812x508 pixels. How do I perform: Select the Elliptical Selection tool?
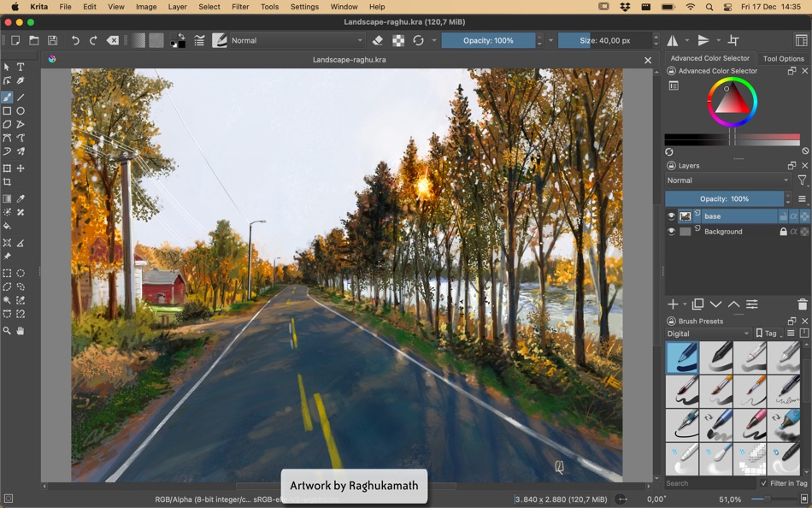click(21, 273)
